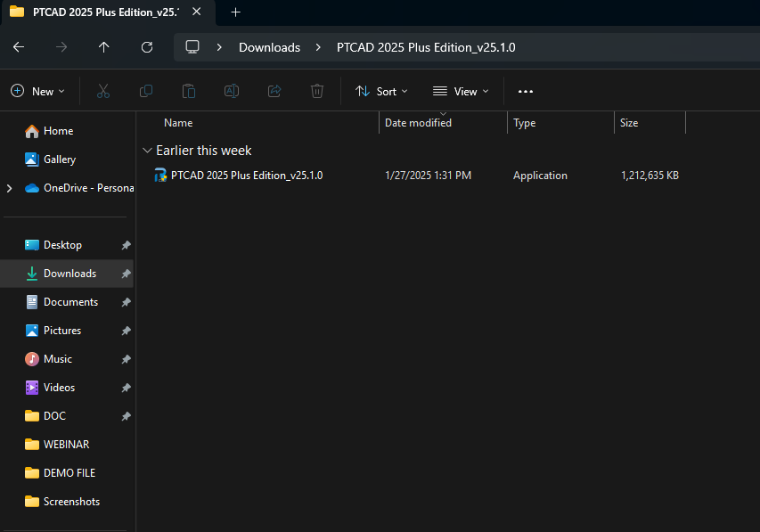
Task: Open the WEBINAR folder in sidebar
Action: 66,444
